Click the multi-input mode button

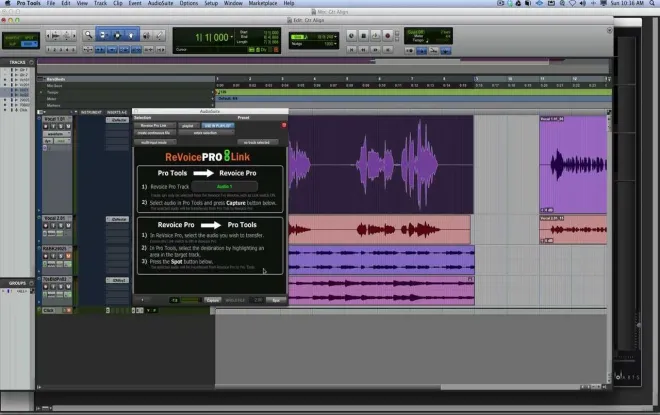(x=154, y=142)
